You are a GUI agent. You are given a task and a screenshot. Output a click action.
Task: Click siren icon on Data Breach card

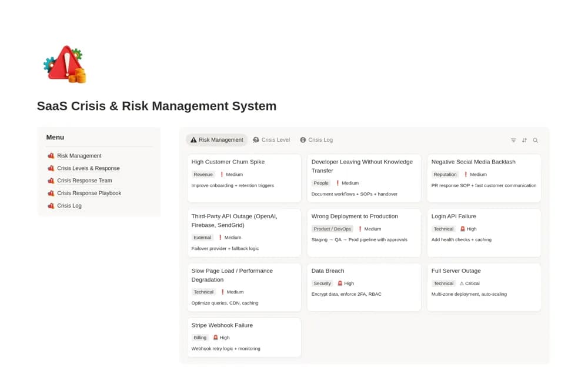pos(340,283)
